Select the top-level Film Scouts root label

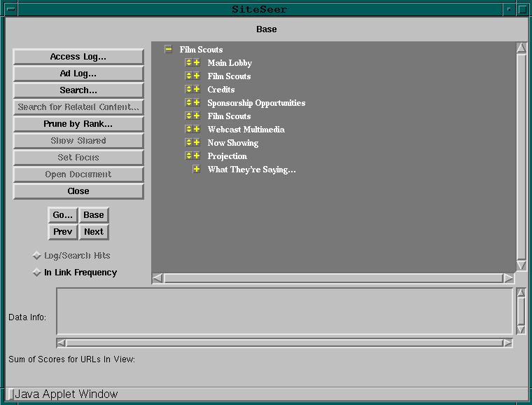click(x=201, y=50)
